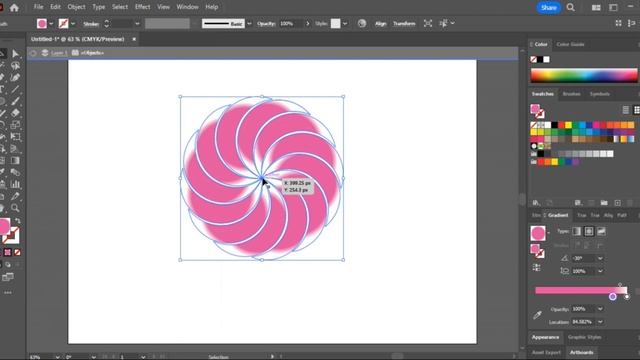640x360 pixels.
Task: Click the Change Screen Mode icon
Action: coord(8,278)
